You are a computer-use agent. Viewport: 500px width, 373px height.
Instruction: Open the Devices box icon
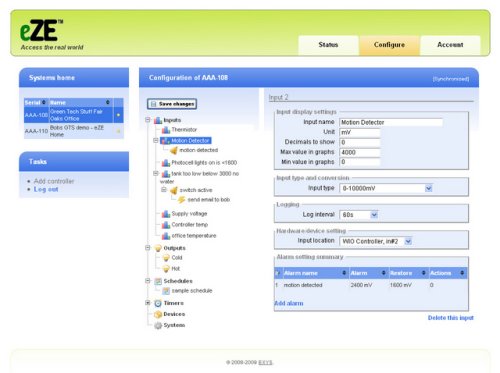[x=158, y=314]
